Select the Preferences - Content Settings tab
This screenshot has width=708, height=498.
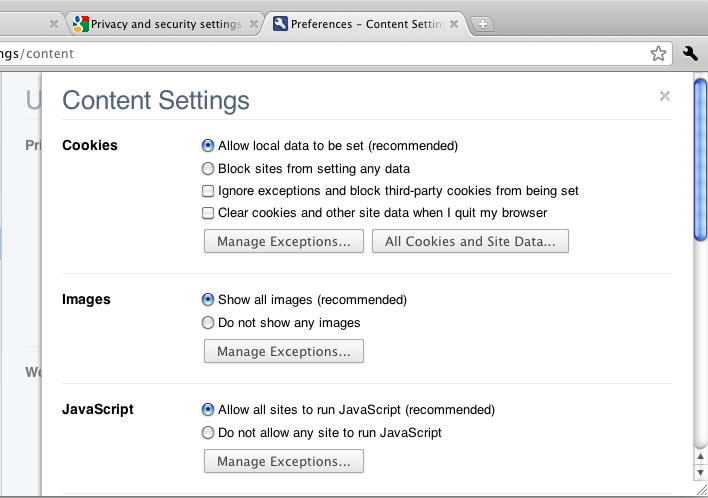365,24
